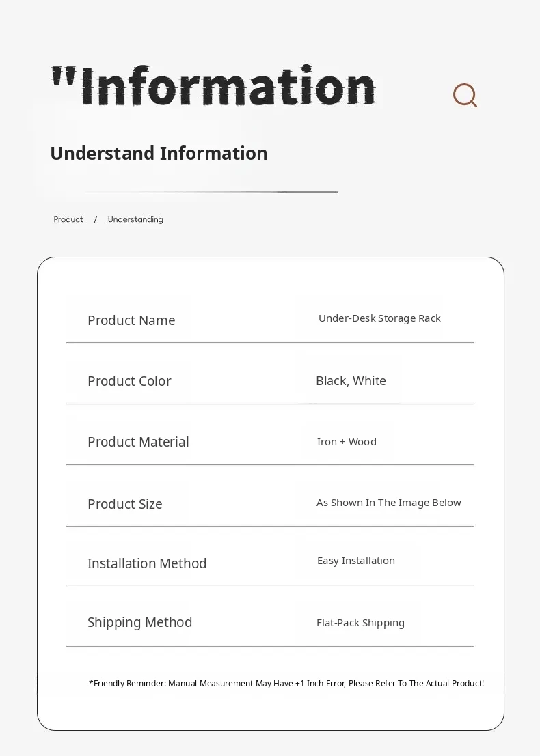Click 'As Shown In The Image Below'
540x756 pixels.
[x=388, y=503]
